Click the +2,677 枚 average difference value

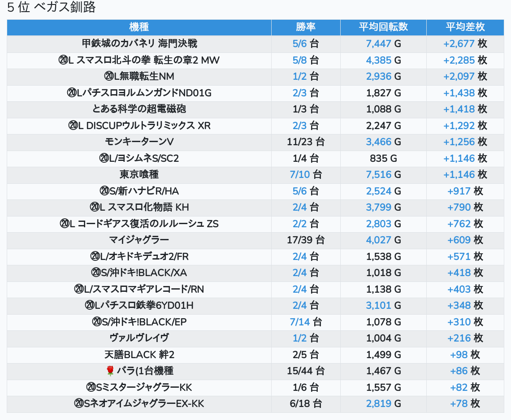(465, 43)
